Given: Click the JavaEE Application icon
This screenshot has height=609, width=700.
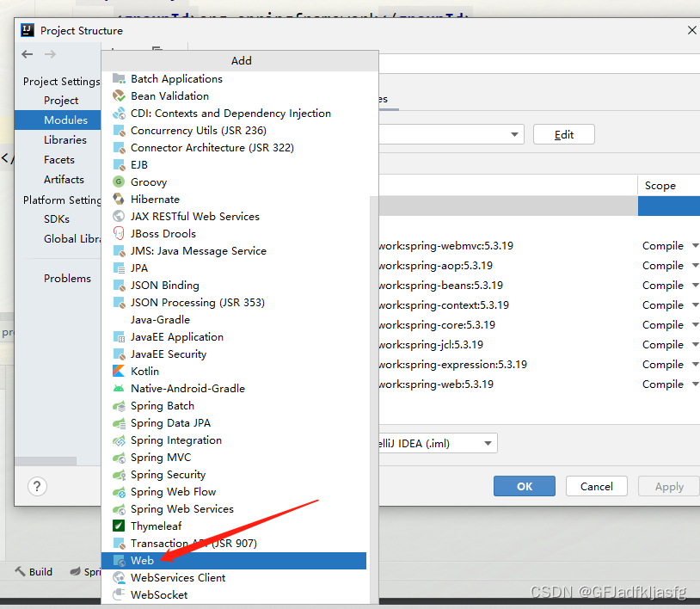Looking at the screenshot, I should (x=119, y=337).
